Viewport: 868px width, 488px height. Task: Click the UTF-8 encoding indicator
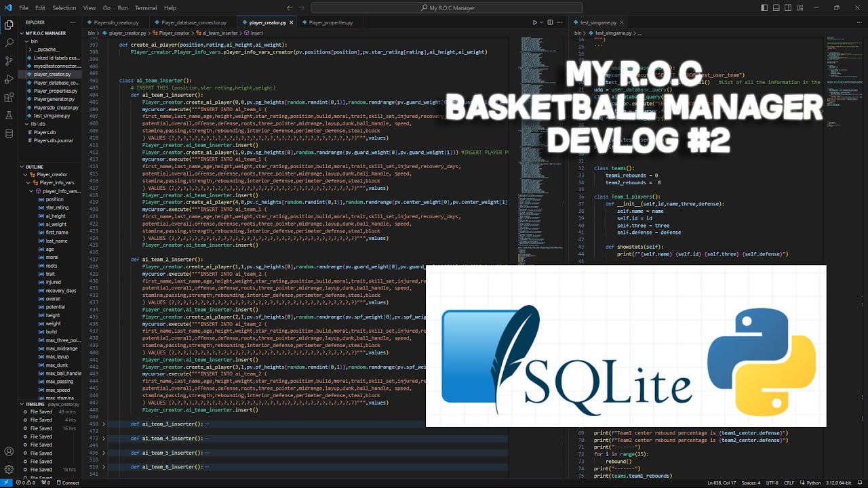[772, 483]
